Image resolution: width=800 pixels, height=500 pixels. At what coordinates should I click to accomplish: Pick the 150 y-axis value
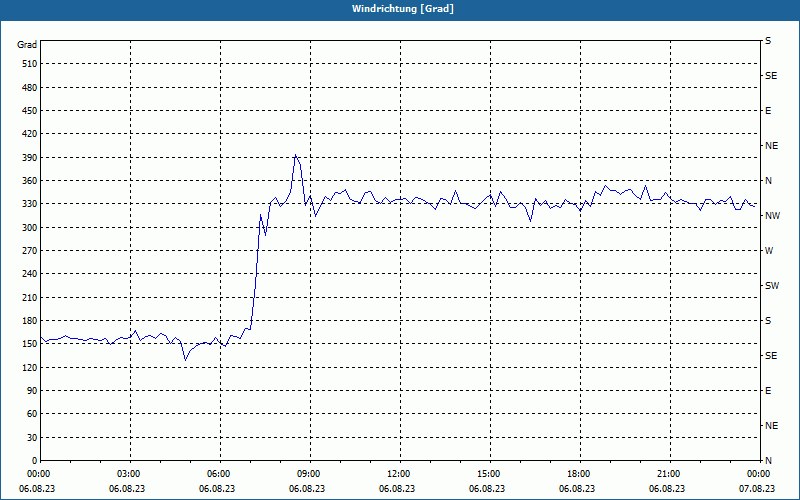tap(30, 344)
